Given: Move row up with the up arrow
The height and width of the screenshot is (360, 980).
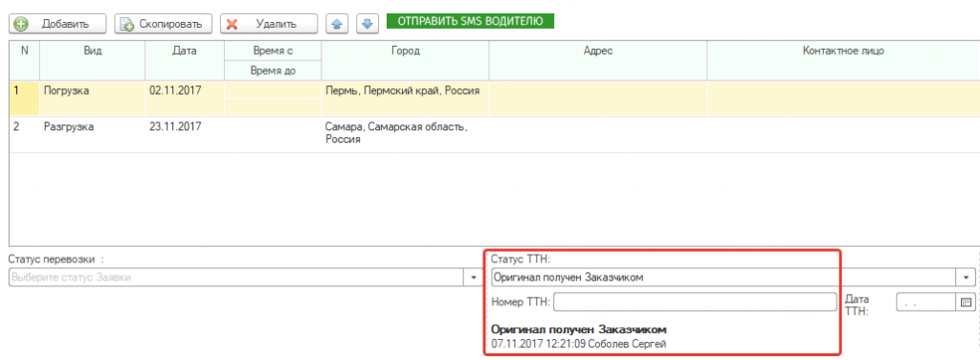Looking at the screenshot, I should 338,24.
